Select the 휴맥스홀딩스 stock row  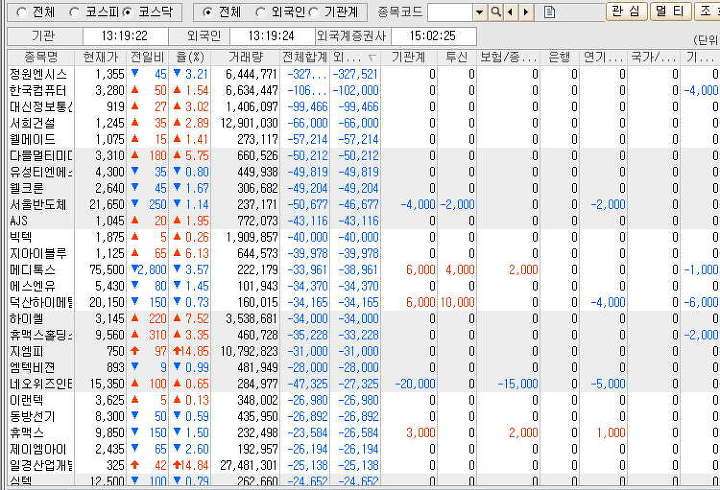pos(364,335)
